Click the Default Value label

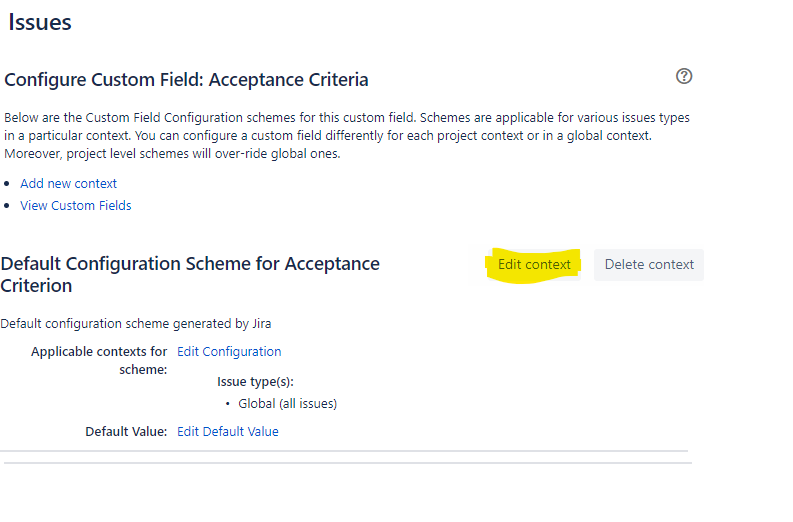click(x=125, y=431)
